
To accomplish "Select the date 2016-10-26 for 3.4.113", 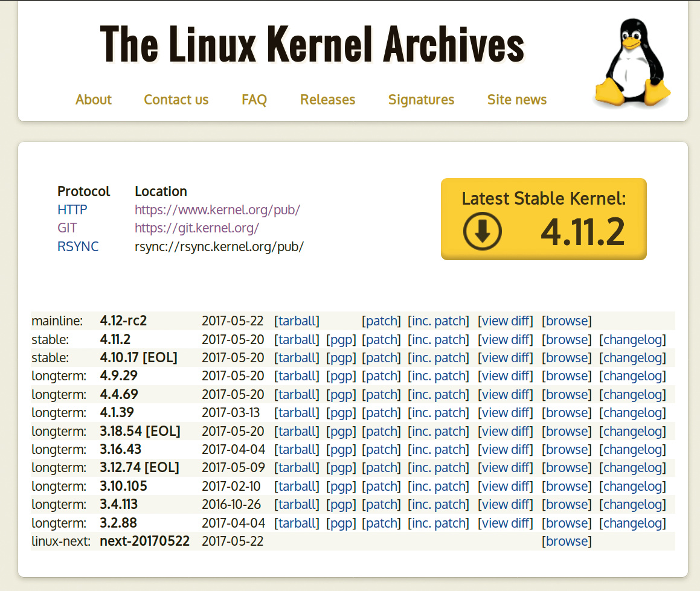I will click(x=231, y=505).
